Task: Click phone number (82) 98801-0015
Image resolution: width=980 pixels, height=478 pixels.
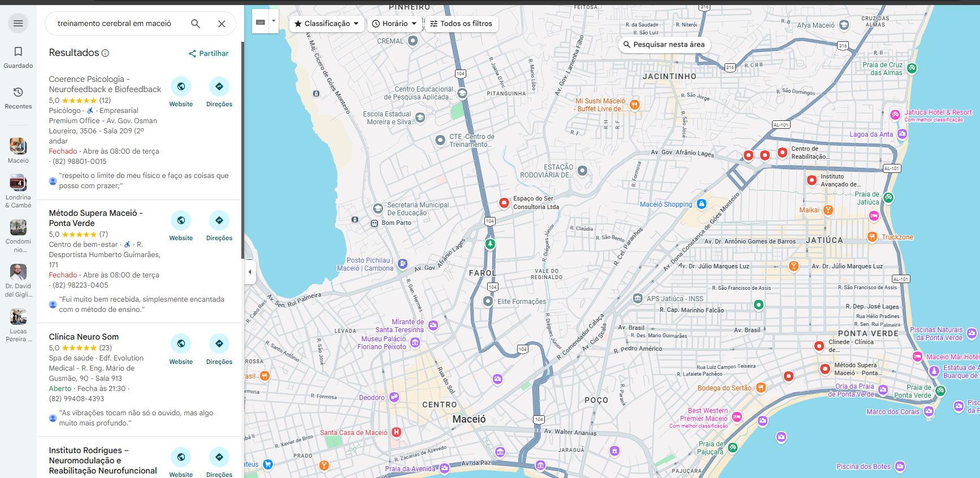Action: coord(79,162)
